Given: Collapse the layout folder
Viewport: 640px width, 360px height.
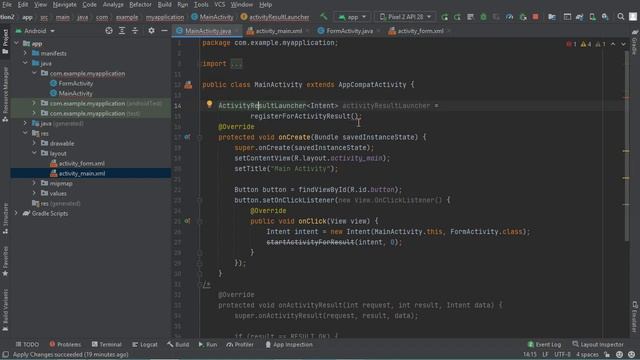Looking at the screenshot, I should point(34,153).
